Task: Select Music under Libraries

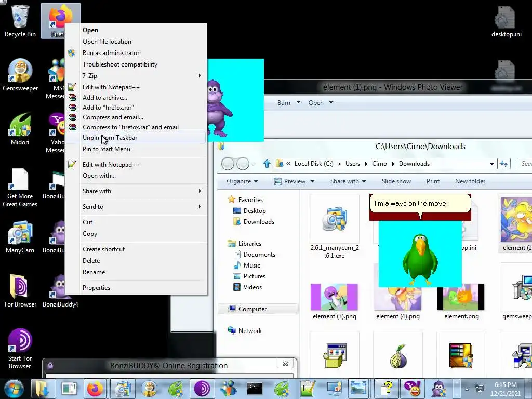Action: click(x=247, y=265)
